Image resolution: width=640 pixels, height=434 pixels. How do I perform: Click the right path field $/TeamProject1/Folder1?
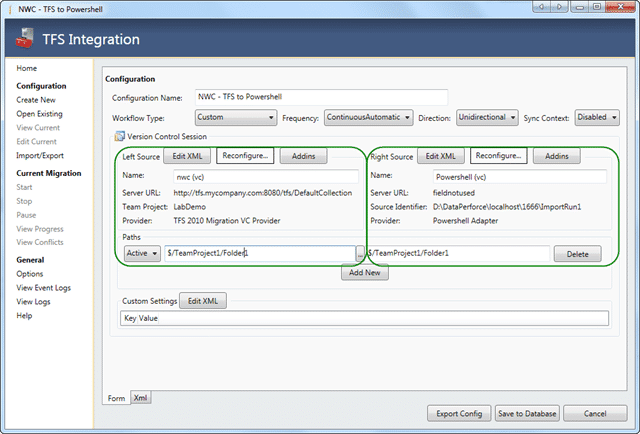pyautogui.click(x=458, y=254)
